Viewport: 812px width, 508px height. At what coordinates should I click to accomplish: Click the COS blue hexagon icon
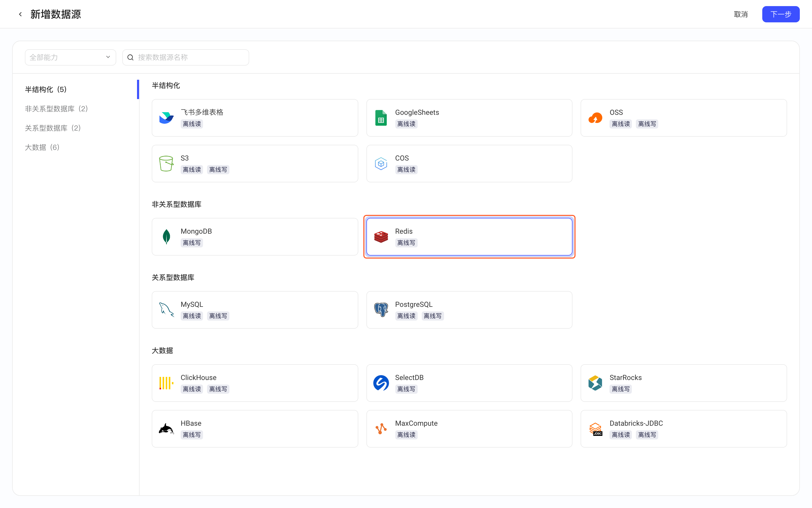click(x=381, y=164)
